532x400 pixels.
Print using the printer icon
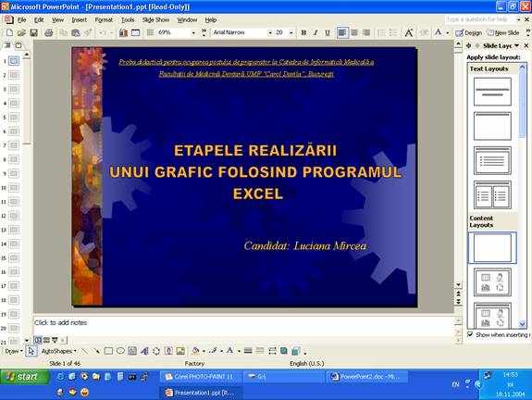[49, 32]
